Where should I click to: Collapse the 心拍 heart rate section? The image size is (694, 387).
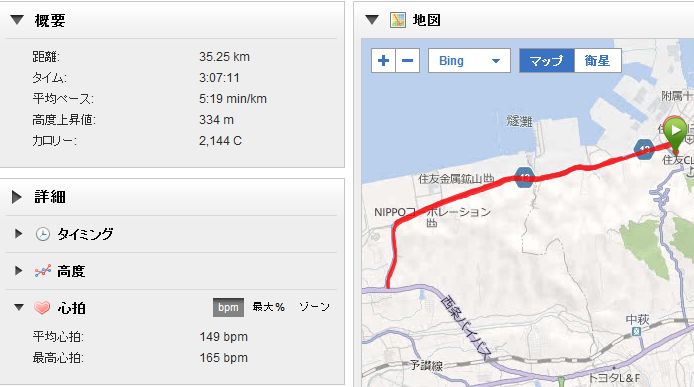pos(19,307)
